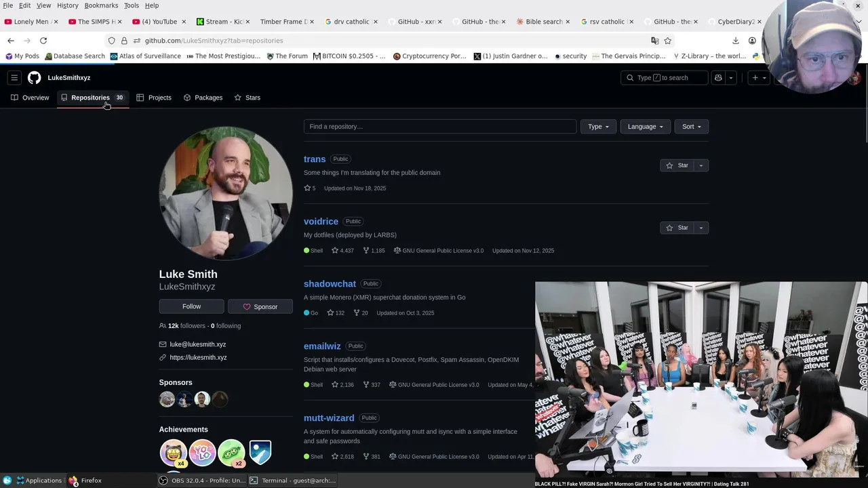This screenshot has height=488, width=868.
Task: Open the History menu
Action: click(x=67, y=5)
